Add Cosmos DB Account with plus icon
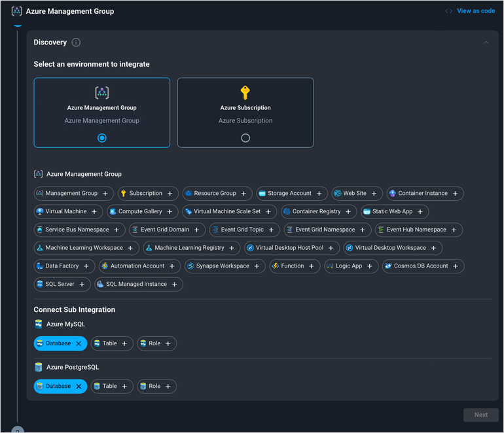 tap(456, 266)
